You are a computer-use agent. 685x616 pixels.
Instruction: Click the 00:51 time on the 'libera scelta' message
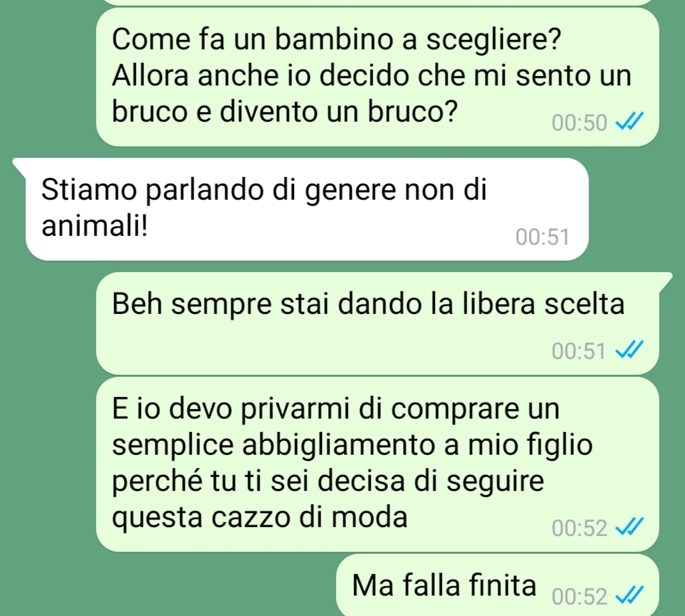pyautogui.click(x=579, y=351)
